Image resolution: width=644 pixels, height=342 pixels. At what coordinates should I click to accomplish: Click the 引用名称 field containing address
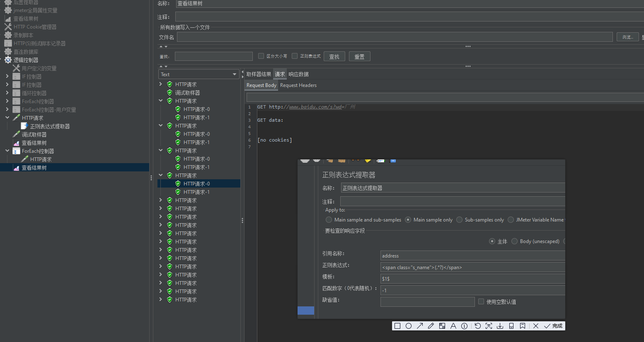(473, 255)
